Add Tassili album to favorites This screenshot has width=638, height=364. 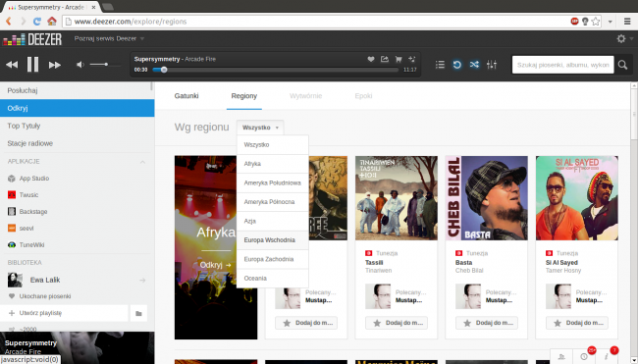coord(397,323)
